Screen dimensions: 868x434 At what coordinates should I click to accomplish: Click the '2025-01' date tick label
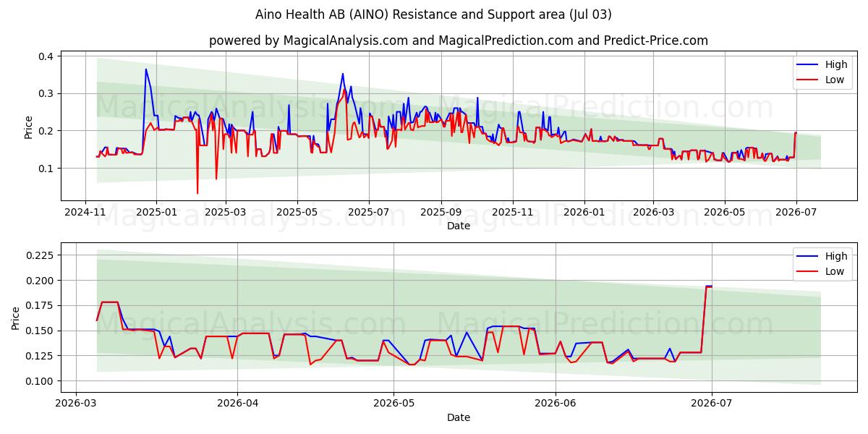pos(156,212)
